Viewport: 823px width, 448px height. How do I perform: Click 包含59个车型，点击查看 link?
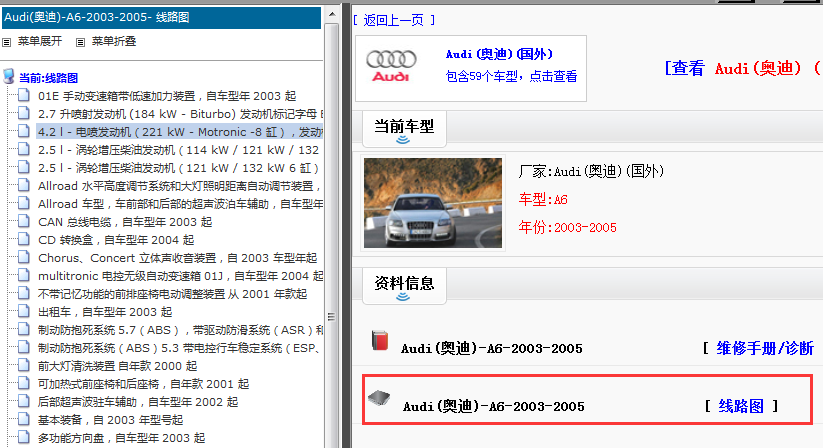[511, 77]
